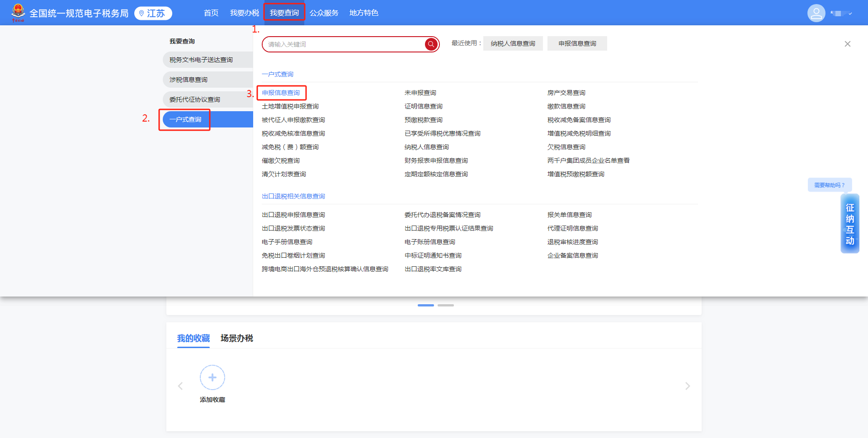Open the 征纳互动 floating widget

coord(849,224)
